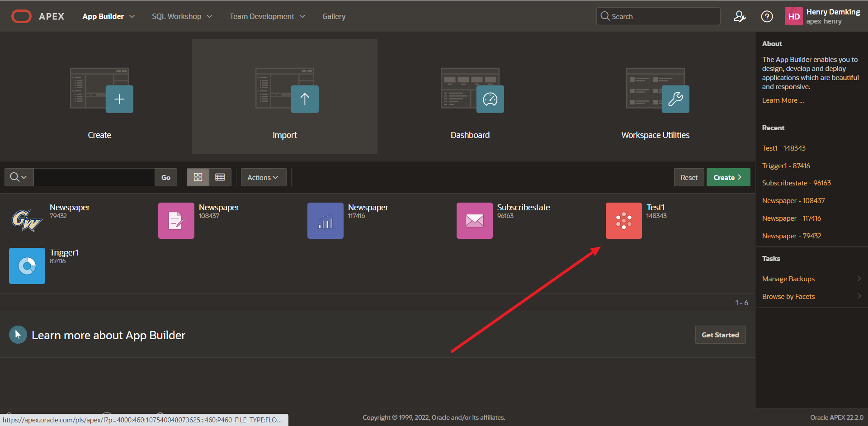Open Test1 app icon
Image resolution: width=868 pixels, height=426 pixels.
point(624,221)
